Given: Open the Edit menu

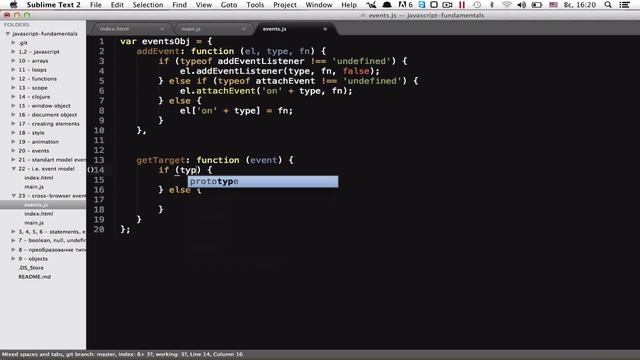Looking at the screenshot, I should (x=117, y=5).
